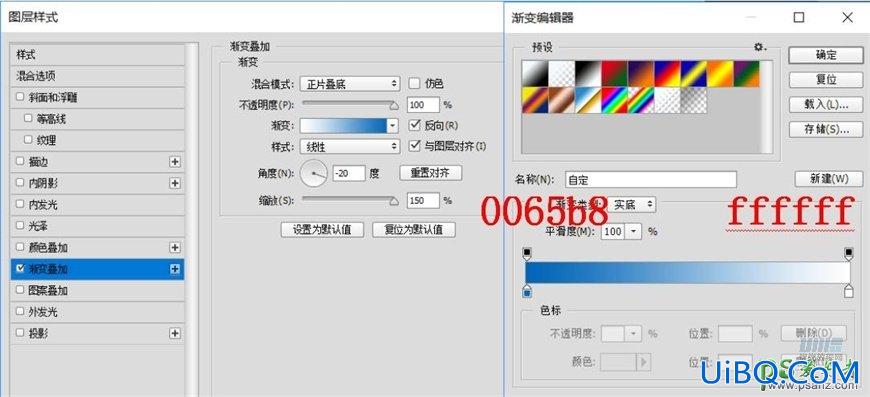Choose the black-to-white preset gradient
The height and width of the screenshot is (397, 870).
point(588,74)
